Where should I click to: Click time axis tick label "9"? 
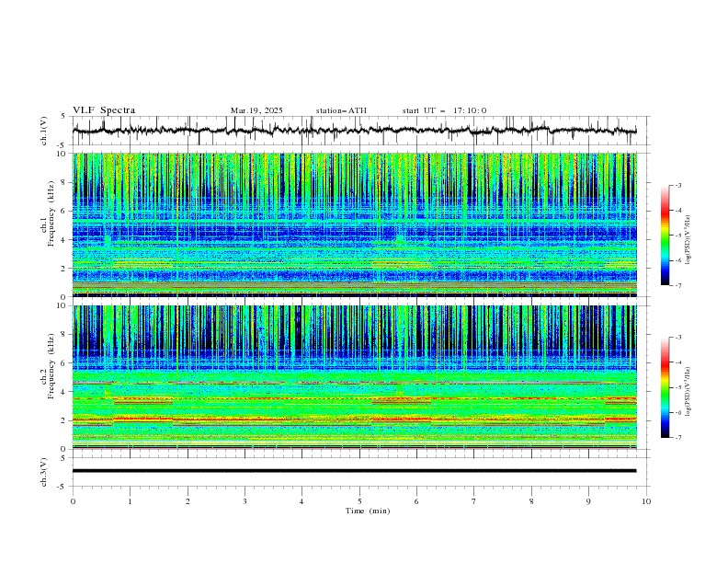point(588,501)
